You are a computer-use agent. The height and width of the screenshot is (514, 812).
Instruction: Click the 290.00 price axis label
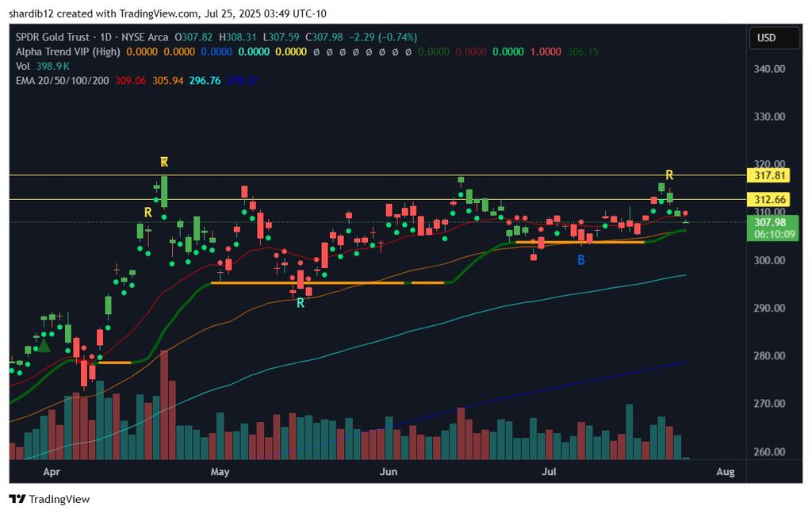coord(769,309)
